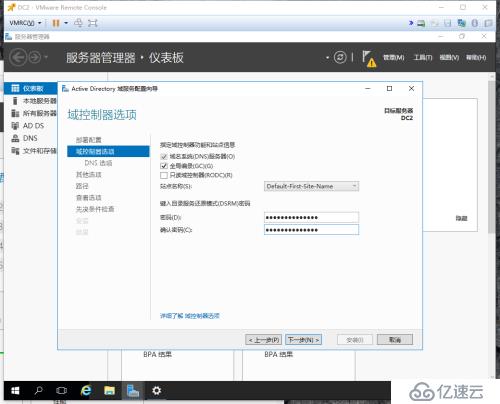Screen dimensions: 500x404
Task: Go to 部署配置 wizard step
Action: 88,140
